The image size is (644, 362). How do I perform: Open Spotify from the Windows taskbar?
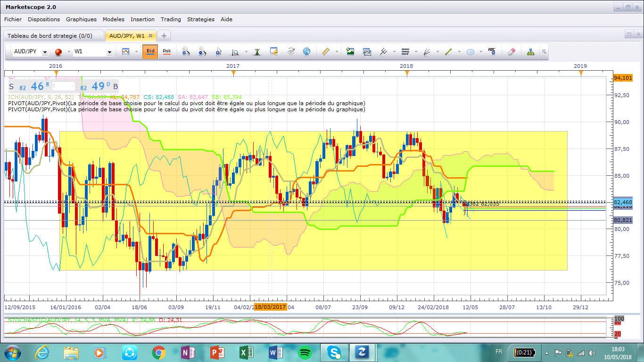point(305,352)
